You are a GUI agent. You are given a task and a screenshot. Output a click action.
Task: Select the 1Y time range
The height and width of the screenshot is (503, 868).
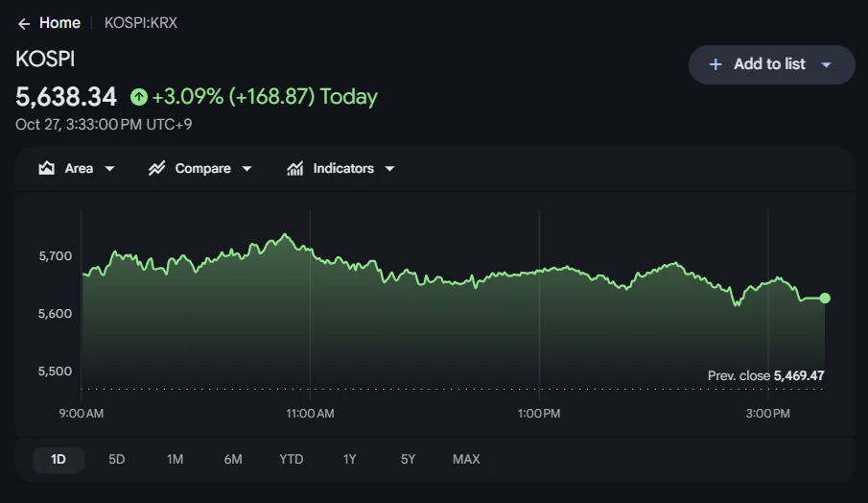[x=349, y=459]
